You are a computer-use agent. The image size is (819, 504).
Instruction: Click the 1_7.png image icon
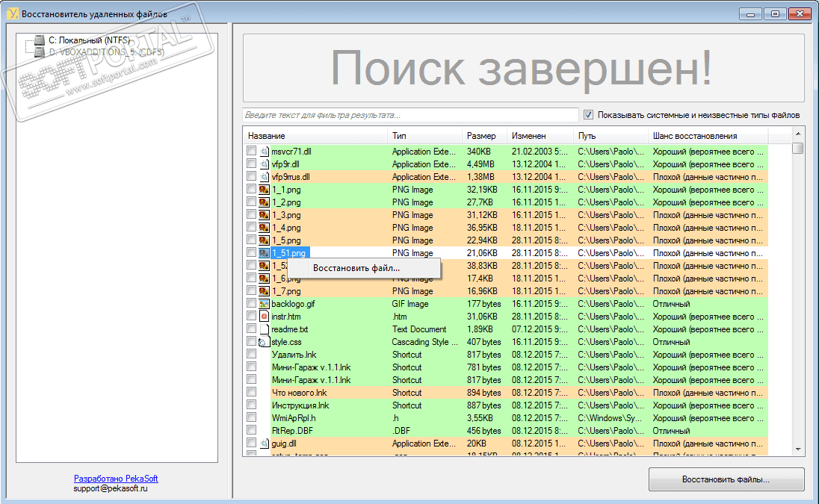pyautogui.click(x=265, y=291)
